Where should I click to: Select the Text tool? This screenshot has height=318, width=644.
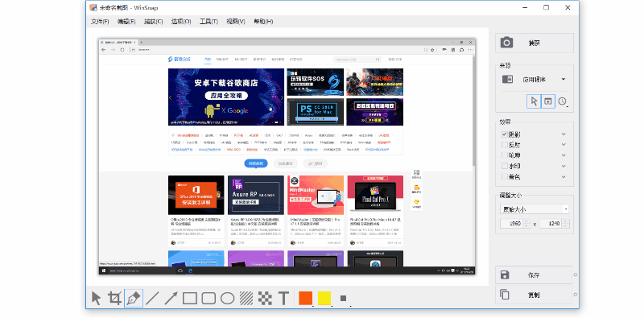(283, 298)
